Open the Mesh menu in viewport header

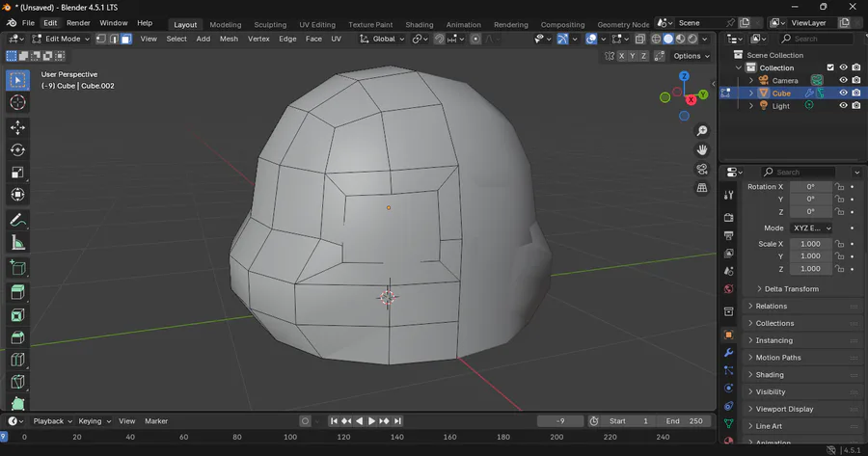point(229,39)
